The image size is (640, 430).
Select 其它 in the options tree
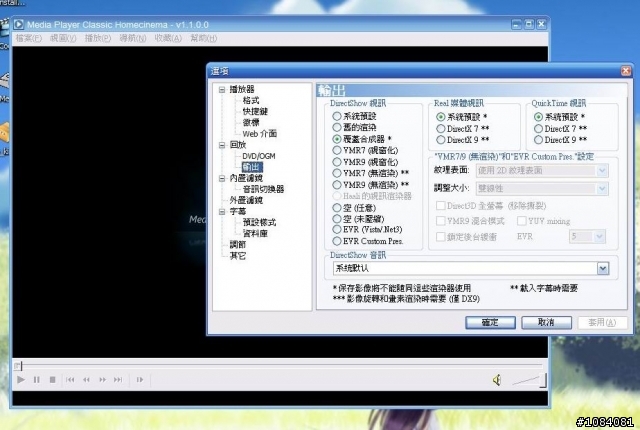click(238, 256)
